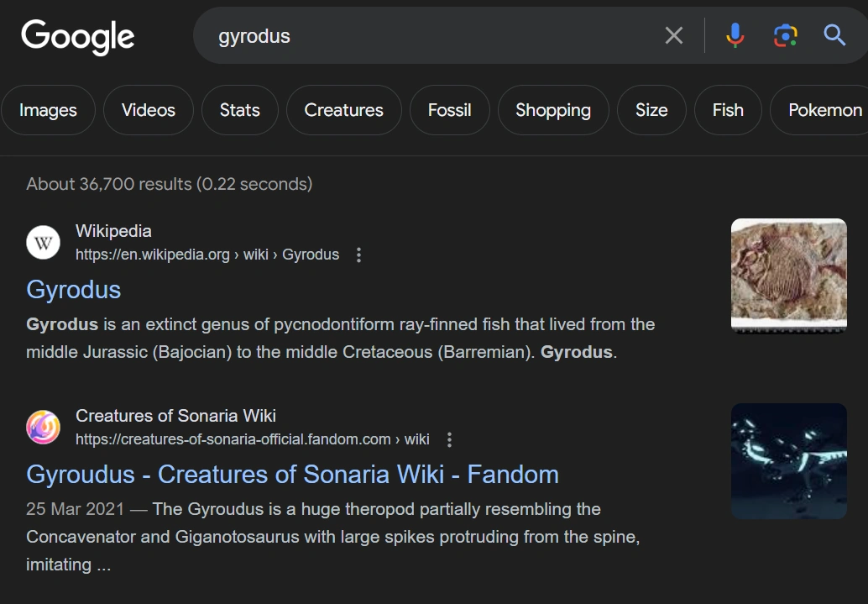This screenshot has width=868, height=604.
Task: Select the Fossil filter chip
Action: tap(449, 110)
